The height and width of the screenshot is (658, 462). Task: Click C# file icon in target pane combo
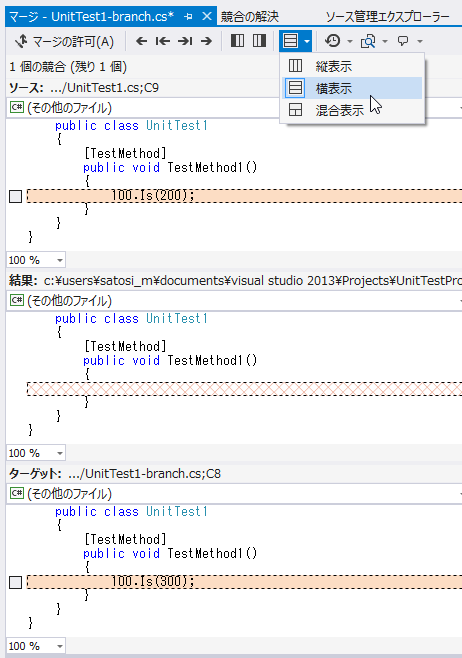[x=17, y=493]
